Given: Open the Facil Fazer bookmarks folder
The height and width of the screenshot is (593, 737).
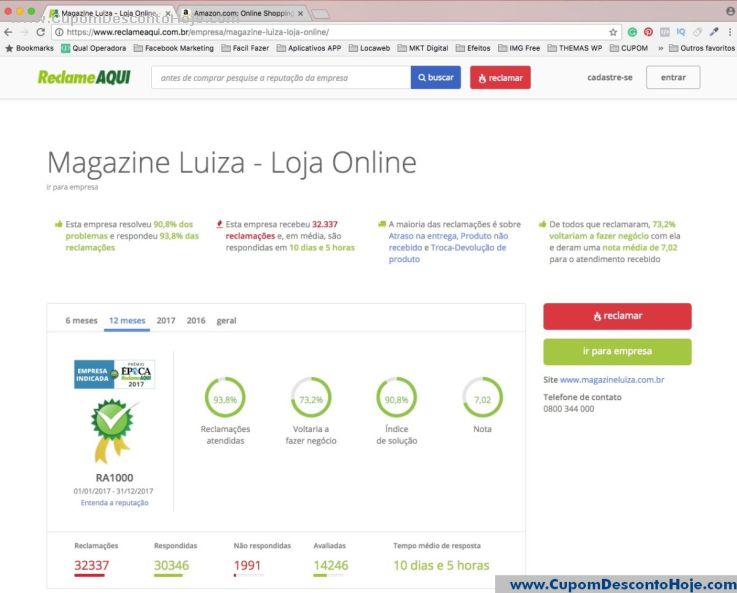Looking at the screenshot, I should pyautogui.click(x=245, y=48).
